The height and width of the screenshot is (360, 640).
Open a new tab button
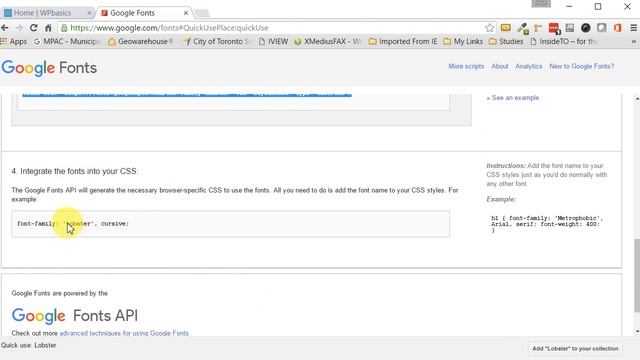coord(202,13)
